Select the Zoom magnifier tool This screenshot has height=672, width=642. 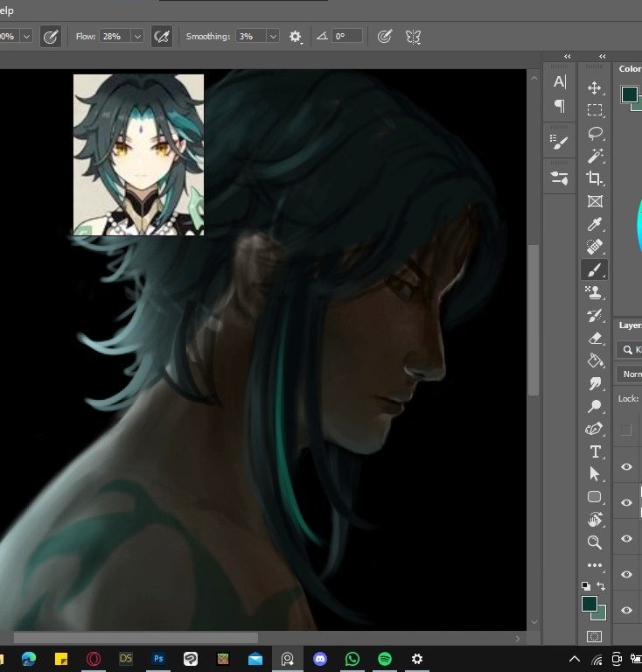click(595, 542)
